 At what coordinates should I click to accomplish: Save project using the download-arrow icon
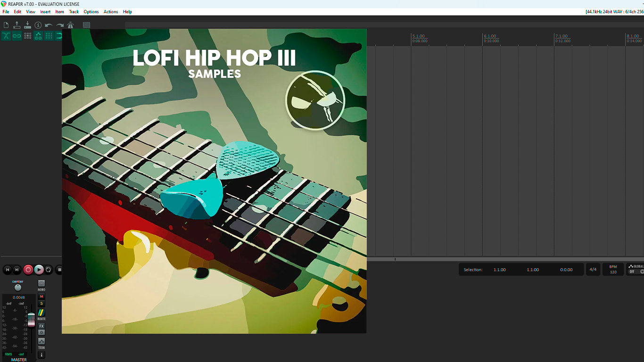(x=27, y=25)
